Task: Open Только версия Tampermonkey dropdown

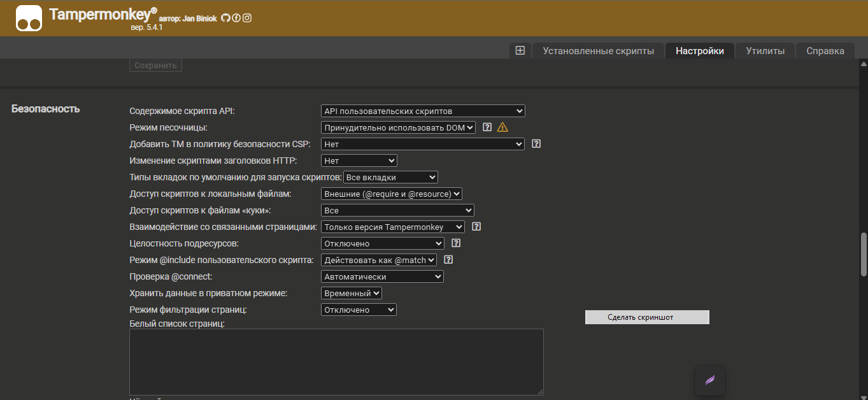Action: (x=393, y=227)
